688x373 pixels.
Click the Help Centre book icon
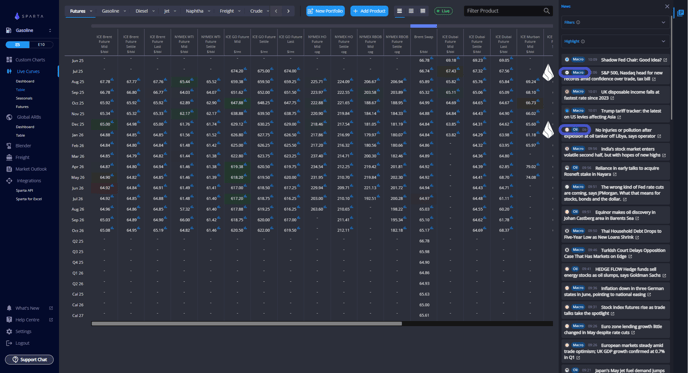point(9,319)
